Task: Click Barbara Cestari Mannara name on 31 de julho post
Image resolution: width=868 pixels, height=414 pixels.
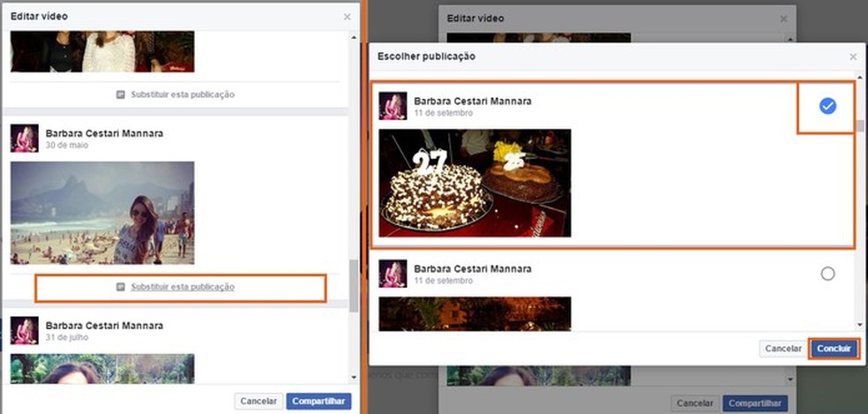Action: [x=105, y=326]
